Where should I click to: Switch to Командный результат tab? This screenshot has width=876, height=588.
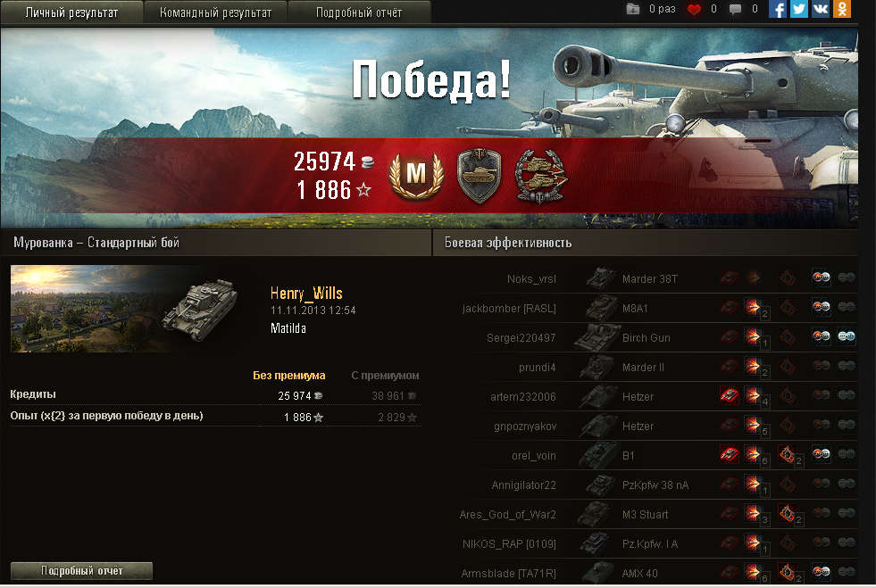(215, 12)
